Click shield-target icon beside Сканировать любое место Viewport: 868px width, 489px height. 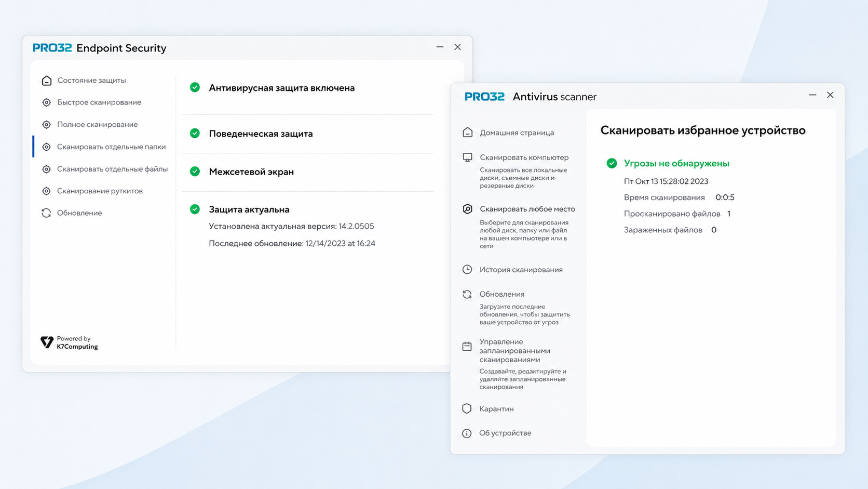coord(468,209)
